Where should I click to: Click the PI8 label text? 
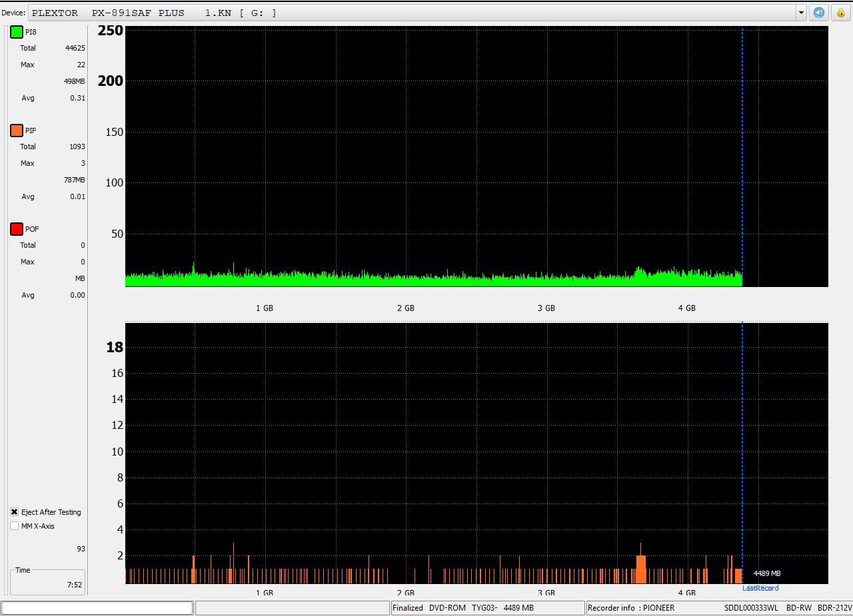click(x=31, y=32)
